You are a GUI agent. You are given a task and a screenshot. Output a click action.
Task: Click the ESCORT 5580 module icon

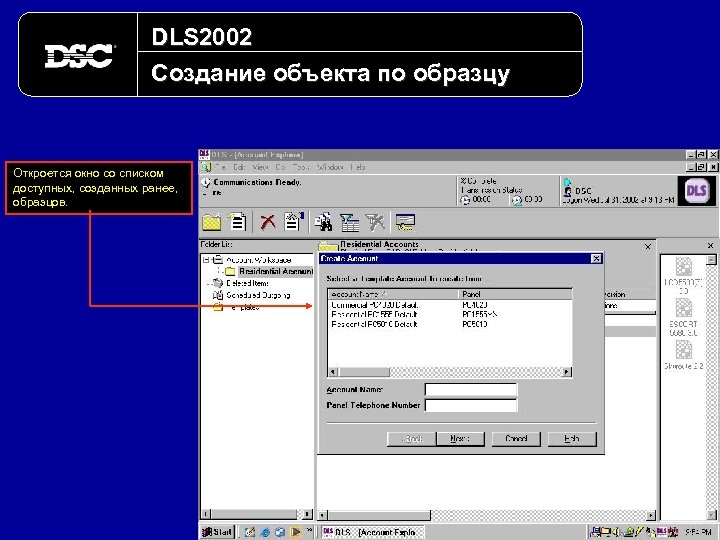tap(684, 309)
